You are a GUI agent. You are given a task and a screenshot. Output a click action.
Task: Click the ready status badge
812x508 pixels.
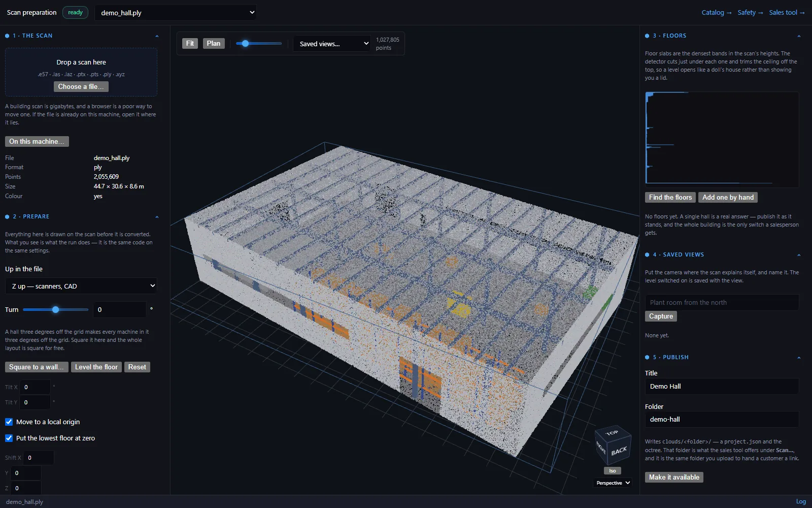(75, 13)
